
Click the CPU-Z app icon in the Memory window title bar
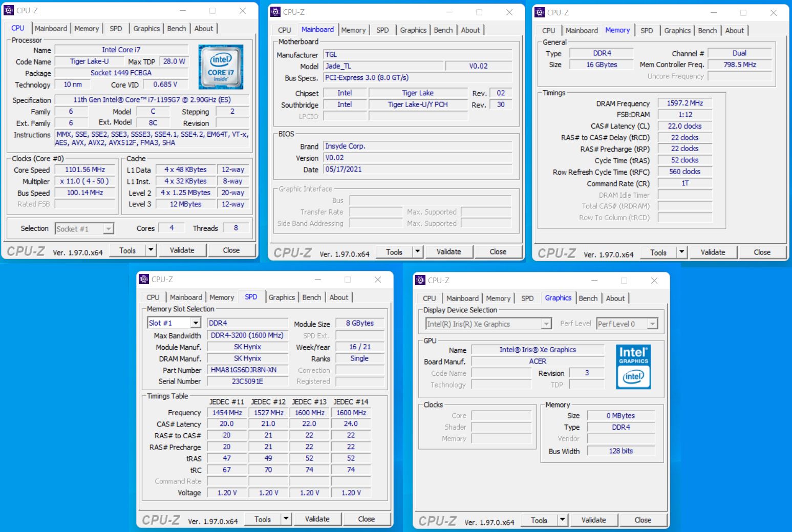point(540,12)
